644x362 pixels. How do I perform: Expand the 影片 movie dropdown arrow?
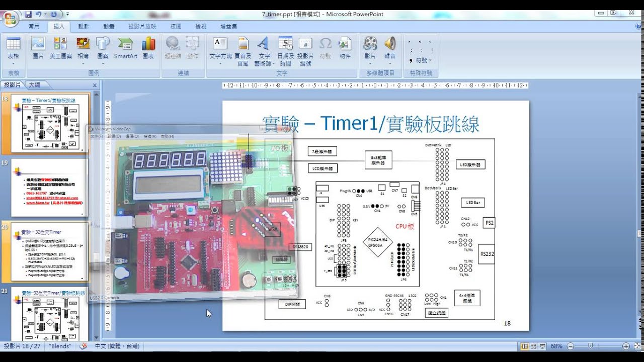coord(370,64)
